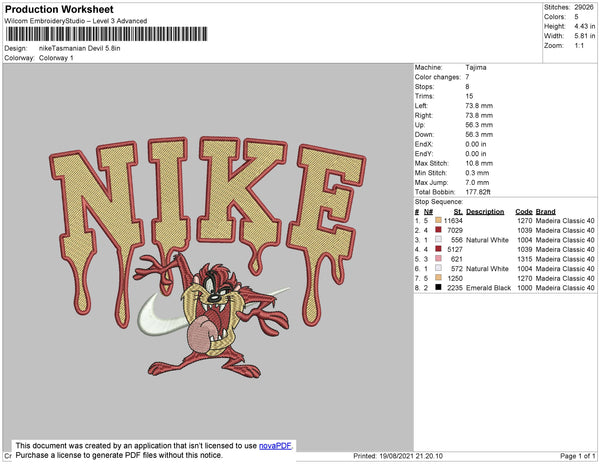Click the St. column header

coord(458,212)
